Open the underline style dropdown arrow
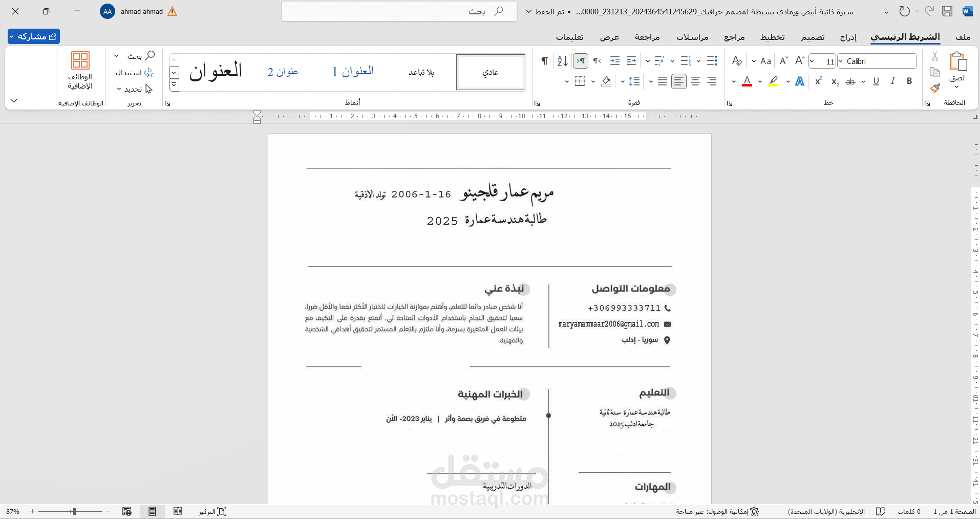Screen dimensions: 980x519 pos(863,81)
